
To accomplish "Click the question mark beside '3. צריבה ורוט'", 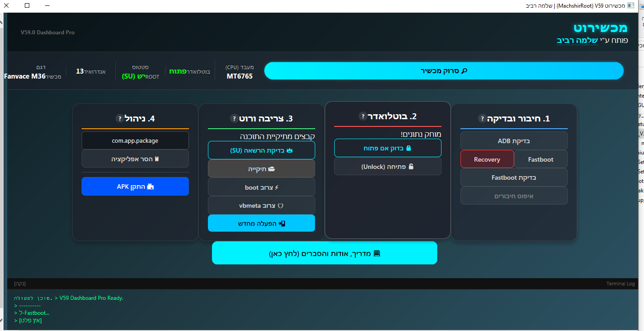I will click(x=234, y=118).
